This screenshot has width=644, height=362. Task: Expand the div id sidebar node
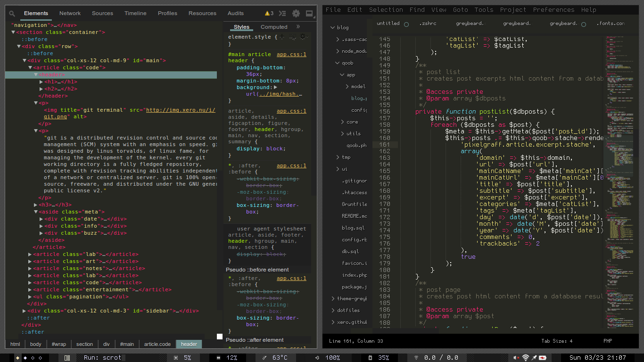click(25, 311)
